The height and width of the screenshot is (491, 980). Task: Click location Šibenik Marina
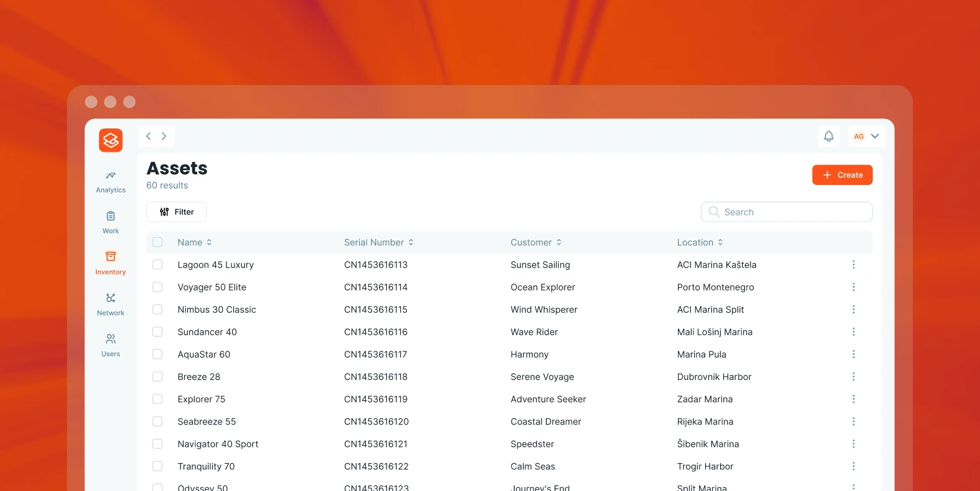(x=708, y=444)
